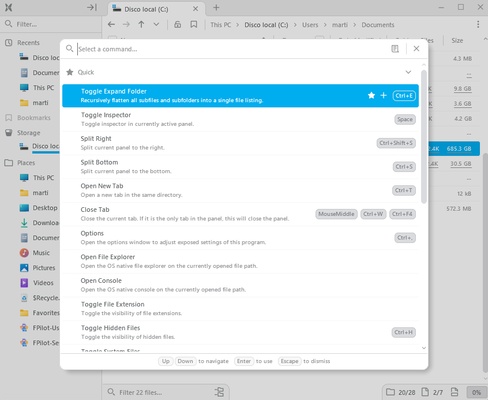Image resolution: width=488 pixels, height=400 pixels.
Task: Select Toggle Hidden Files command
Action: [x=240, y=332]
